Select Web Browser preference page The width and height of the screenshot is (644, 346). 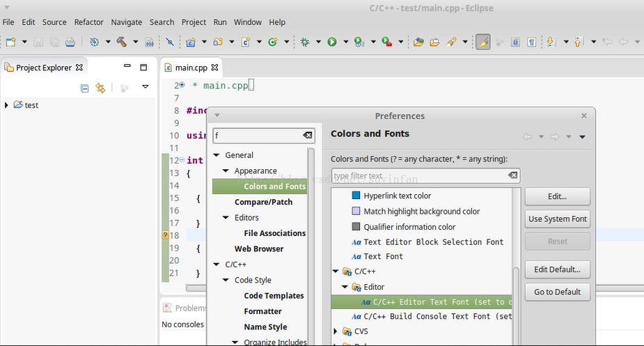pyautogui.click(x=259, y=249)
